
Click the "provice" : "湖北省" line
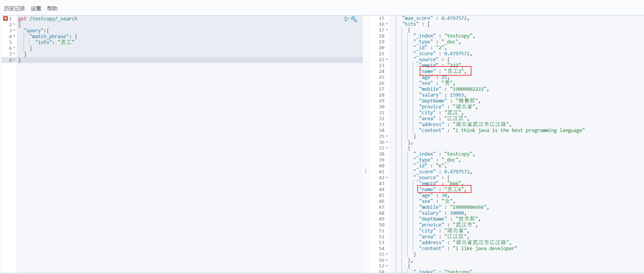point(448,107)
